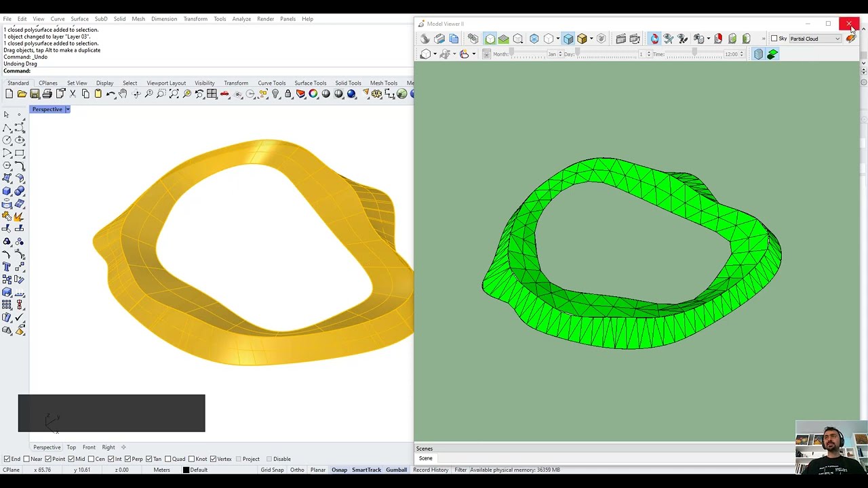Open the Curve menu

58,19
